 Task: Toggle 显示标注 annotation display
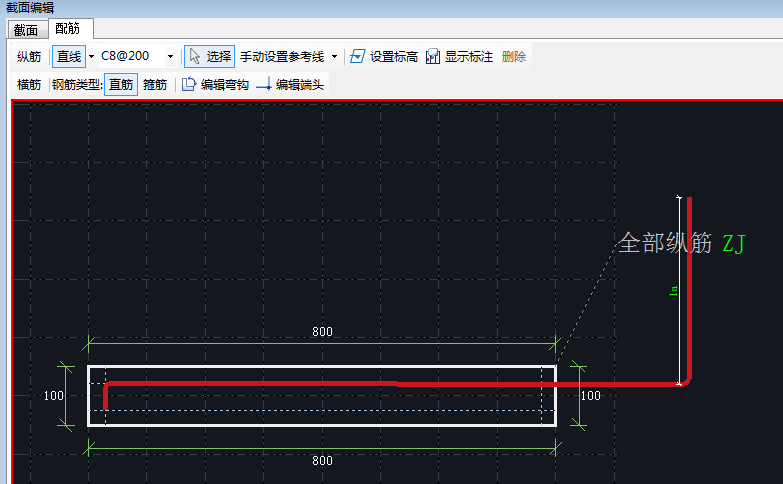point(459,56)
